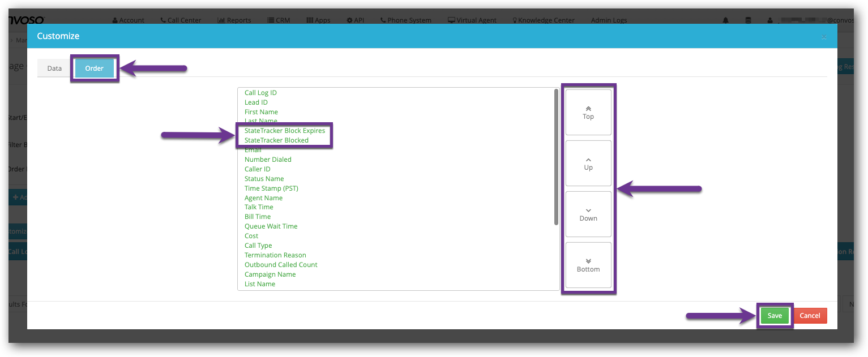Select List Name field
The height and width of the screenshot is (357, 868).
click(260, 284)
